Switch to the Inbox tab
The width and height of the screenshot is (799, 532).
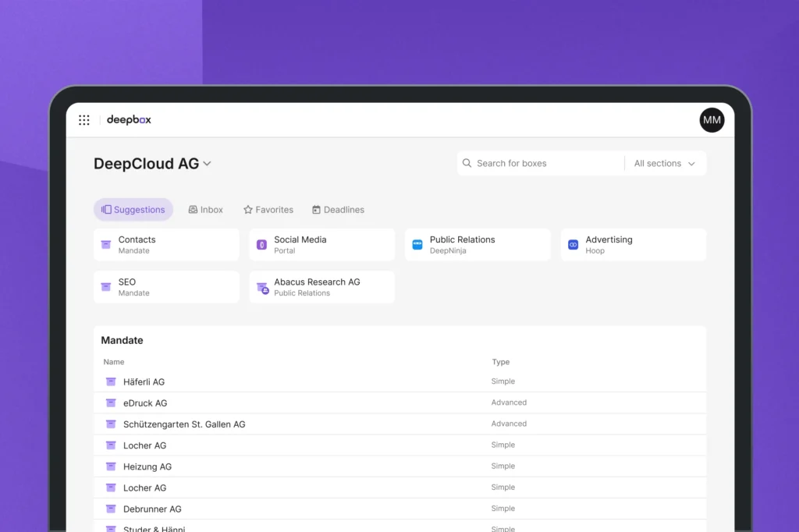point(206,209)
